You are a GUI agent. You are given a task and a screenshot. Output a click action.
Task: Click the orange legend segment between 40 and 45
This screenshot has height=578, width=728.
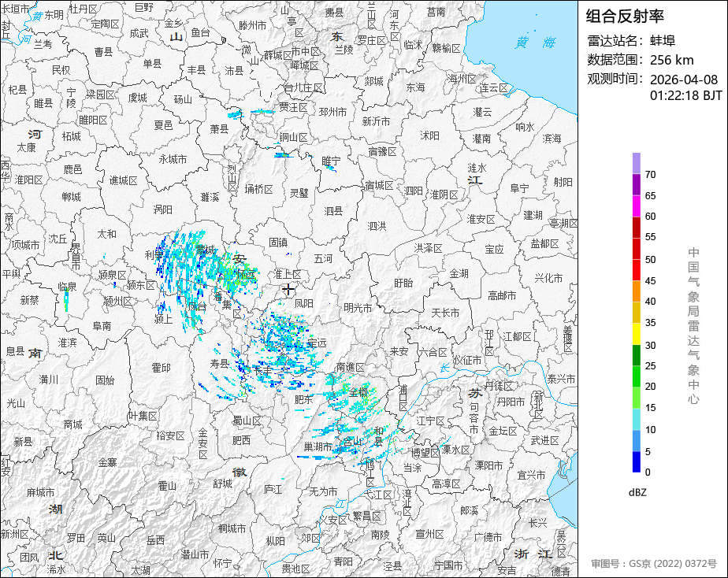(x=637, y=291)
